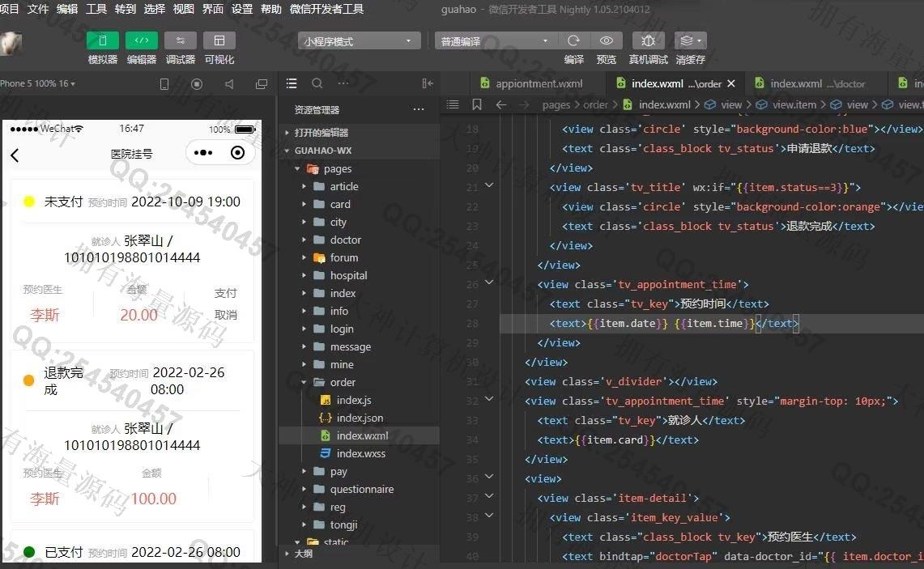Open the 普通编译 compile mode dropdown
Screen dimensions: 924x569
[496, 41]
